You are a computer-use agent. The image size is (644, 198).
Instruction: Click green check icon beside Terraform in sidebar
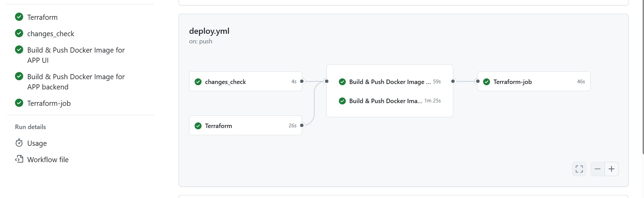[19, 17]
